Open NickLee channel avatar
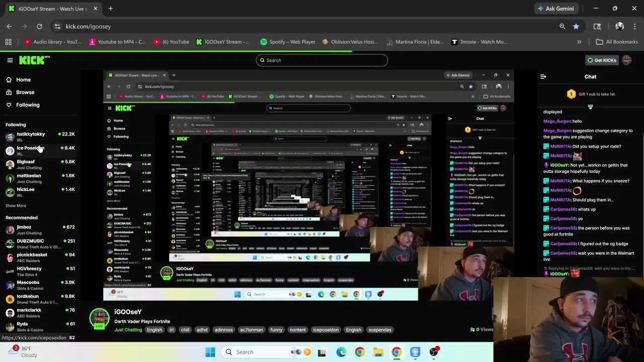The height and width of the screenshot is (362, 644). click(10, 192)
